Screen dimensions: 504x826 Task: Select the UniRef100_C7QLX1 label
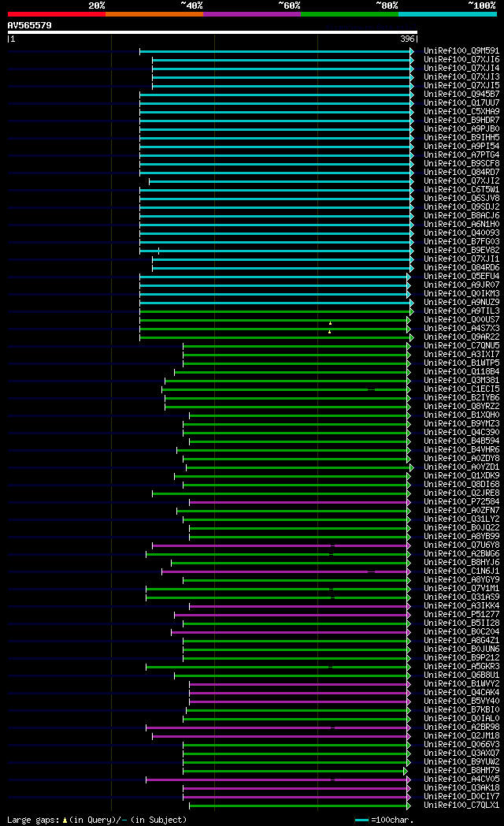pos(461,806)
